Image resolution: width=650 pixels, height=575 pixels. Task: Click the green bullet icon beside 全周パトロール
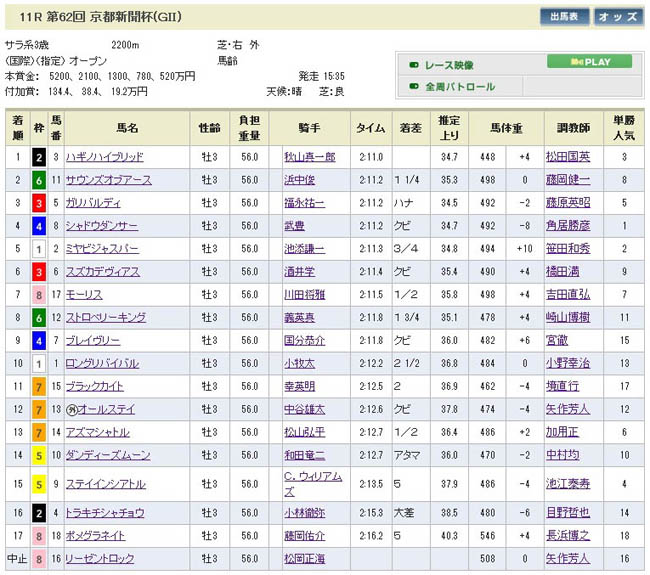pos(413,87)
